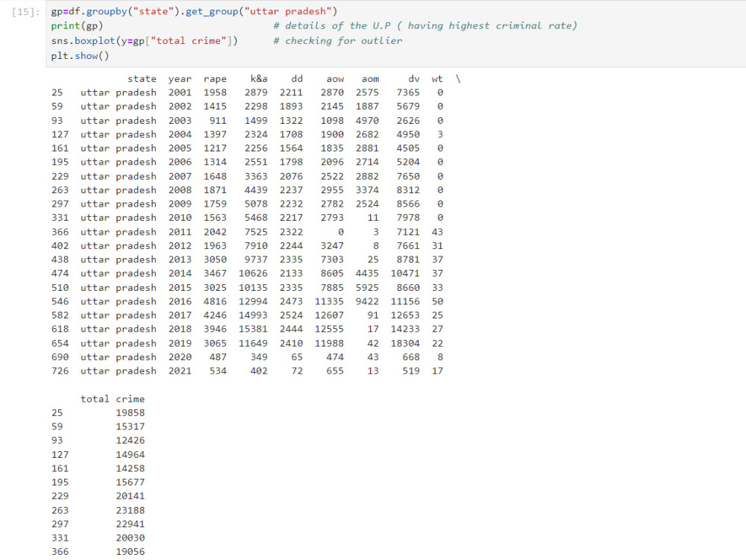Click the cell prompt number [15]:
Image resolution: width=746 pixels, height=560 pixels.
tap(26, 11)
